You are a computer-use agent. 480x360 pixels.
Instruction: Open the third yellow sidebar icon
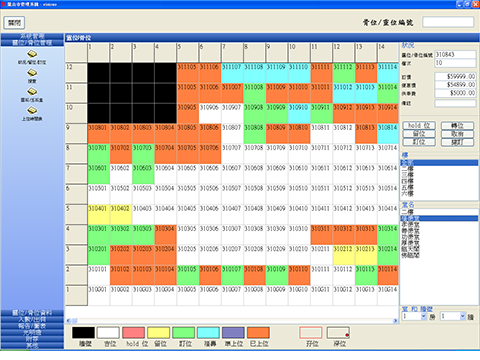click(x=32, y=92)
